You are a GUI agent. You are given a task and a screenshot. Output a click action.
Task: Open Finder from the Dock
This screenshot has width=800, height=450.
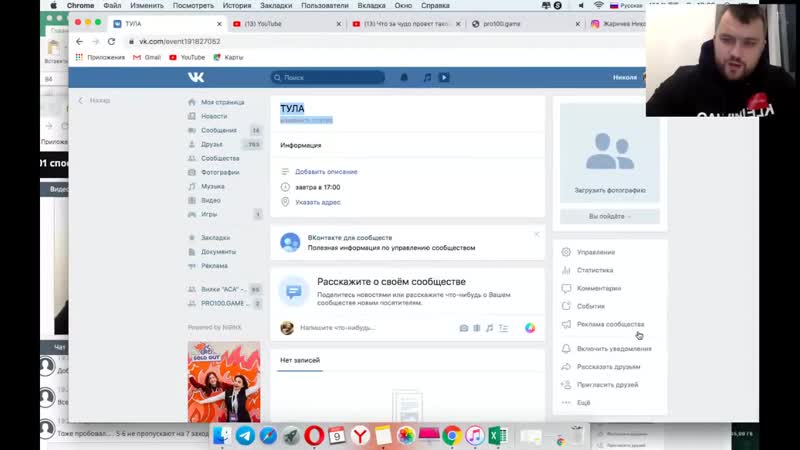222,436
